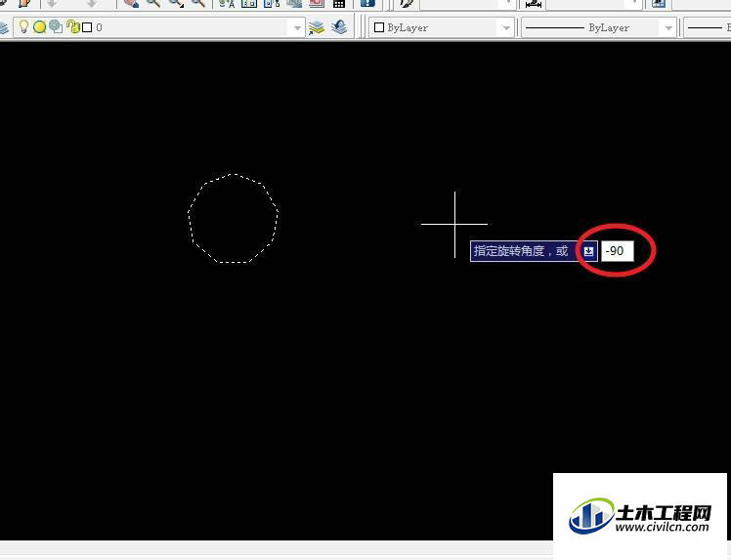Open the color control ByLayer dropdown

[442, 28]
